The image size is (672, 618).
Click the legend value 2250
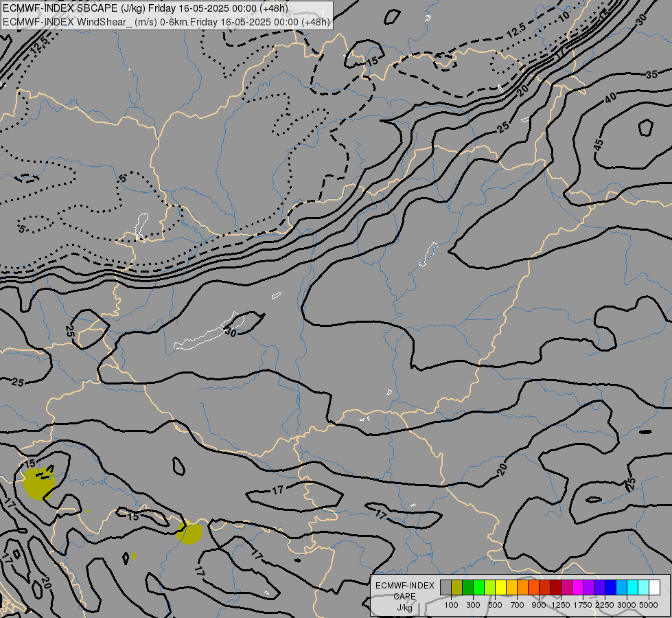point(605,605)
